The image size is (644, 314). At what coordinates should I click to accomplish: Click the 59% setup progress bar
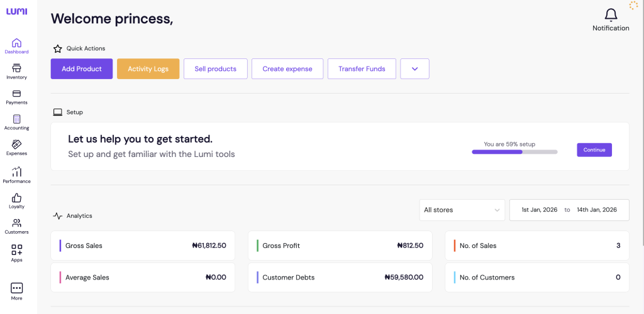click(514, 151)
